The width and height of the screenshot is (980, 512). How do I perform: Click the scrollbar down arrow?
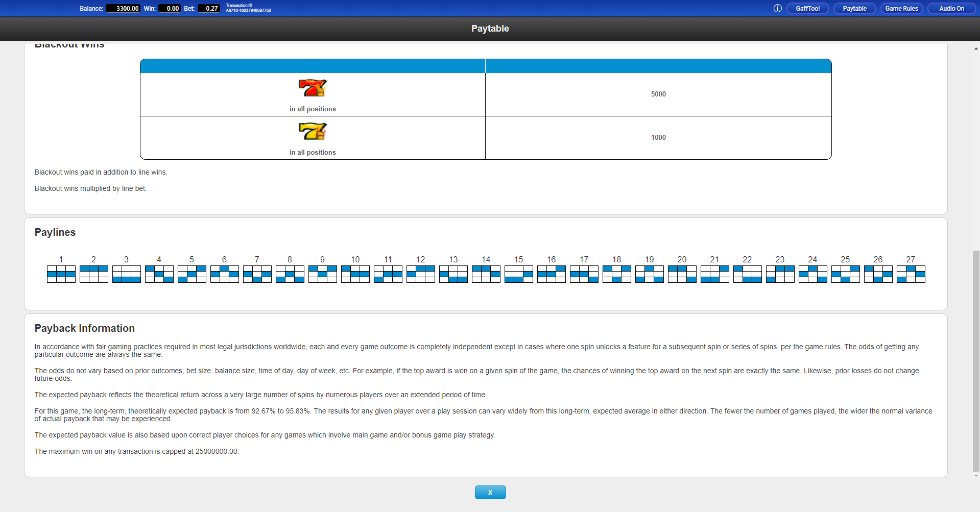(976, 476)
